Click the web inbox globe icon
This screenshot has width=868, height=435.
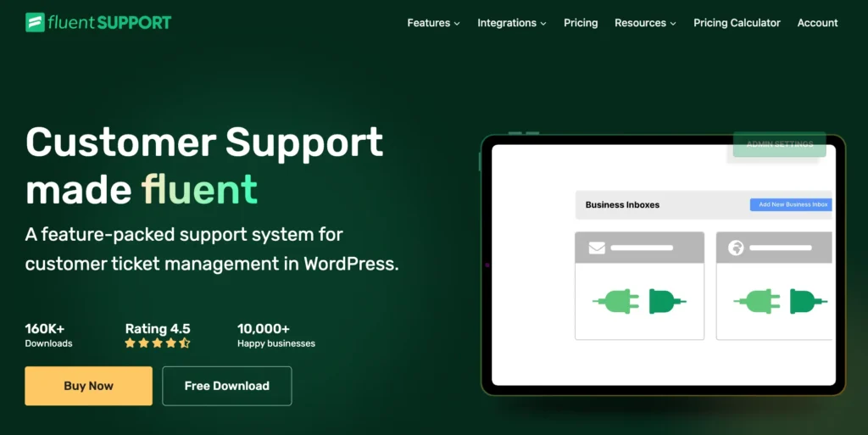click(736, 248)
